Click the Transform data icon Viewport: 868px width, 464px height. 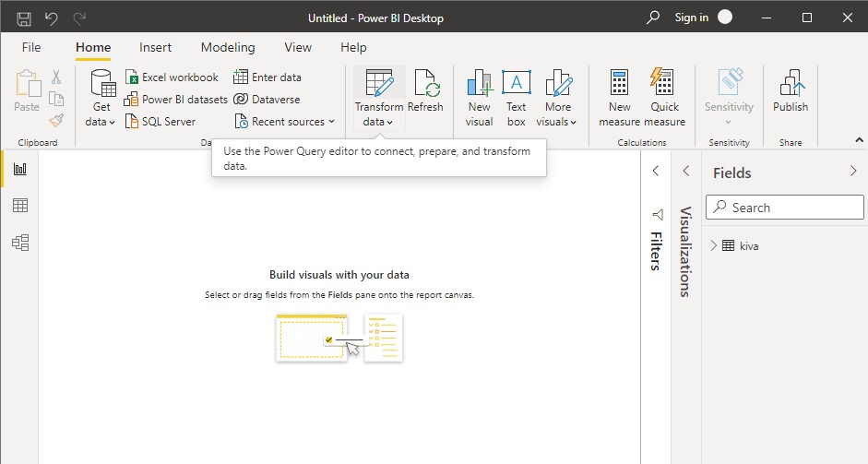click(x=379, y=84)
